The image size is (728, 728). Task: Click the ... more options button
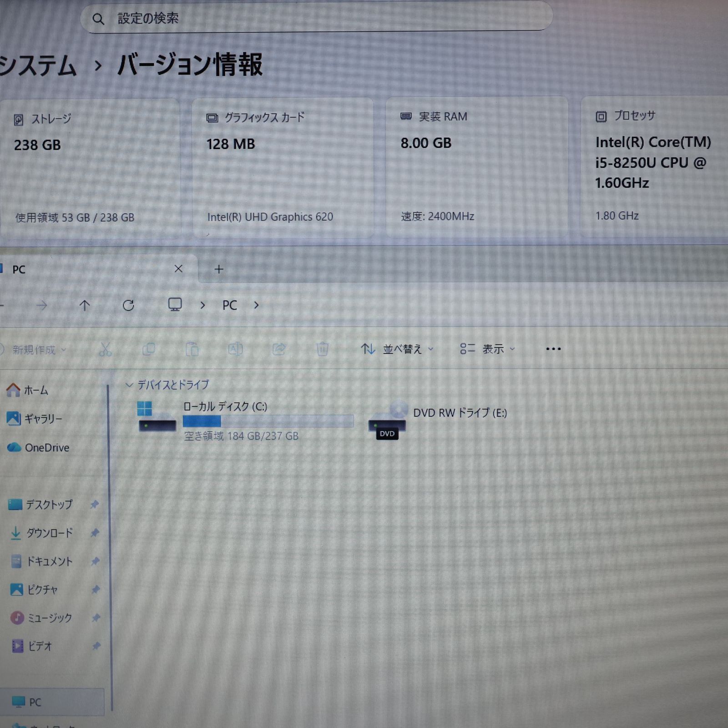point(553,349)
